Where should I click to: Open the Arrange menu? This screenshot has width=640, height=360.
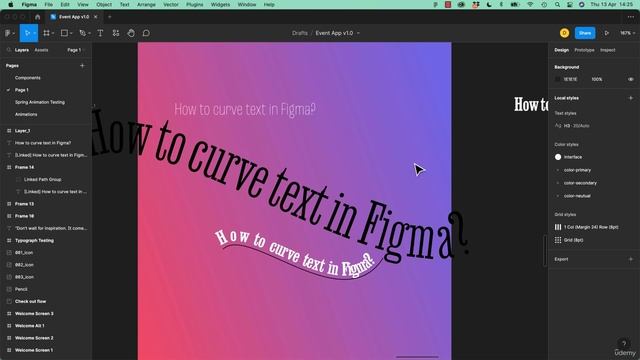point(146,4)
